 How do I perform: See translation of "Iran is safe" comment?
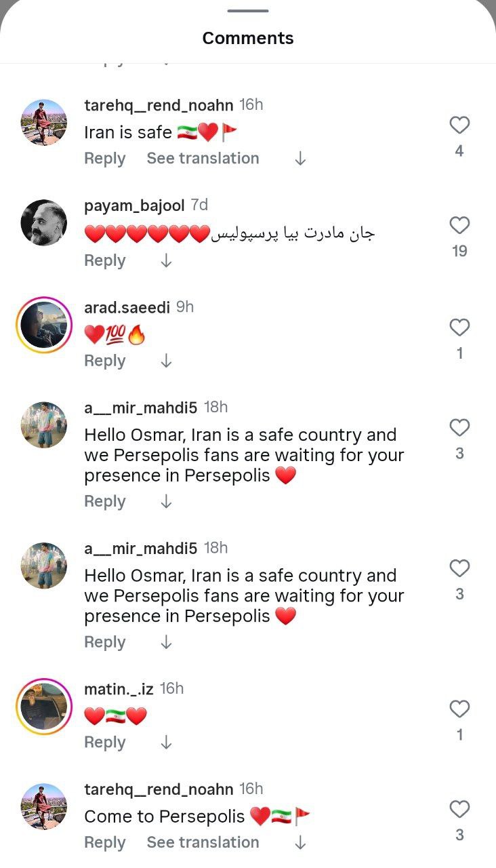pos(203,159)
